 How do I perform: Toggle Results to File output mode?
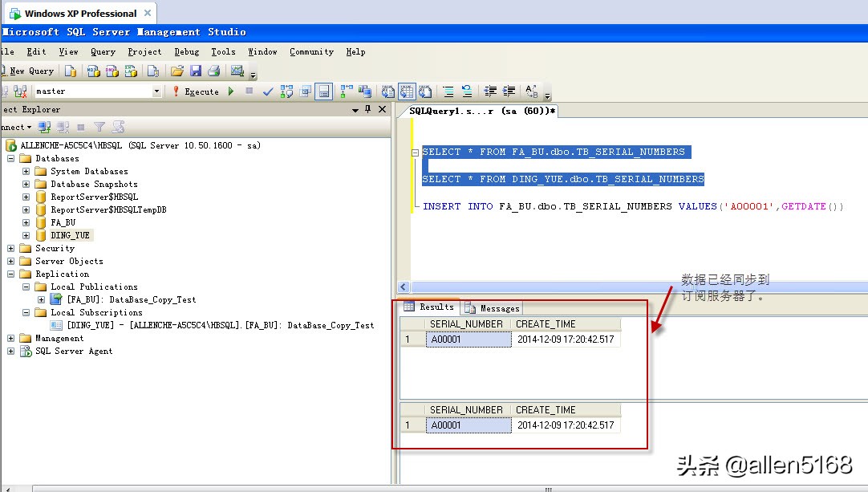[424, 91]
